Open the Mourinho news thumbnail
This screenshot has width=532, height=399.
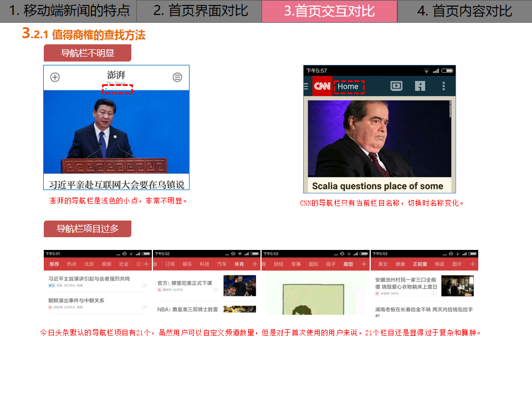(x=239, y=286)
